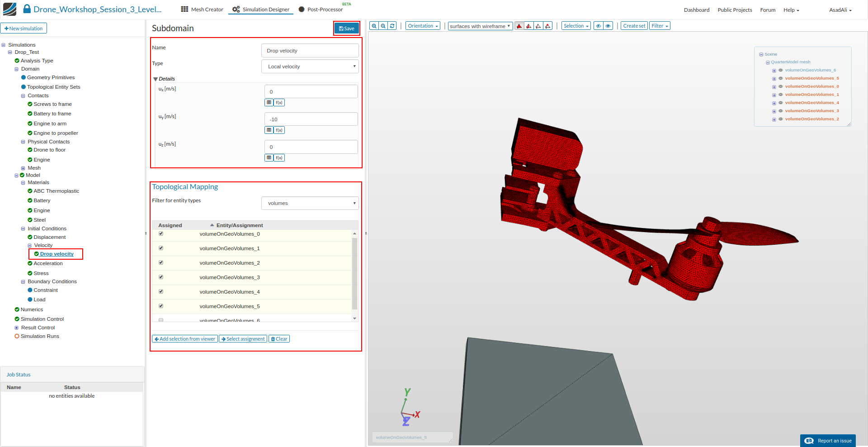Screen dimensions: 868x447
Task: Click the green check beside Numerics
Action: tap(17, 309)
